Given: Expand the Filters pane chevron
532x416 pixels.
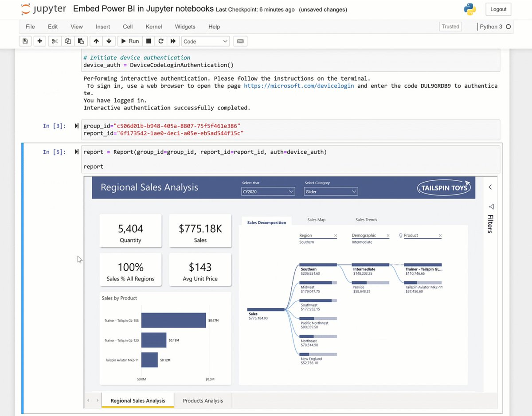Looking at the screenshot, I should pos(490,187).
